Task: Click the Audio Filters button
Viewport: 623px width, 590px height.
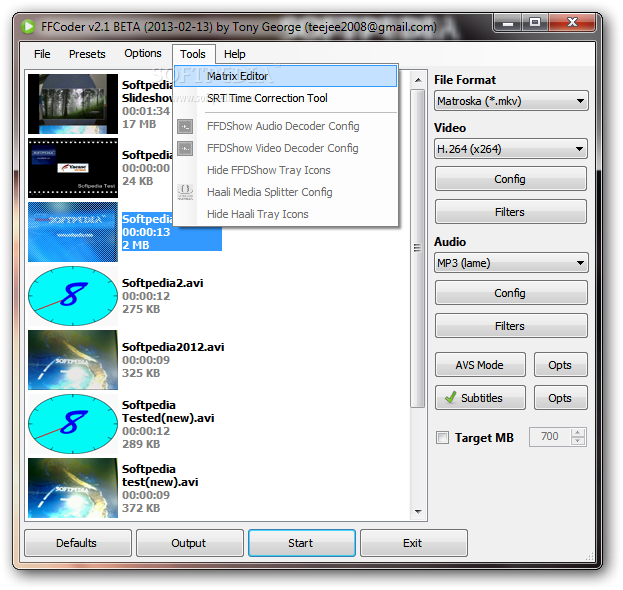Action: click(x=511, y=326)
